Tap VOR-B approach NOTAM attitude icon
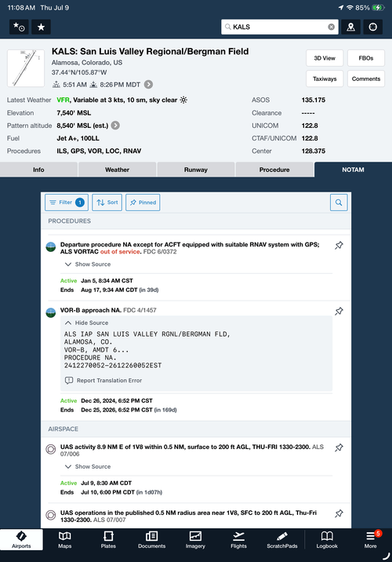 [x=51, y=312]
